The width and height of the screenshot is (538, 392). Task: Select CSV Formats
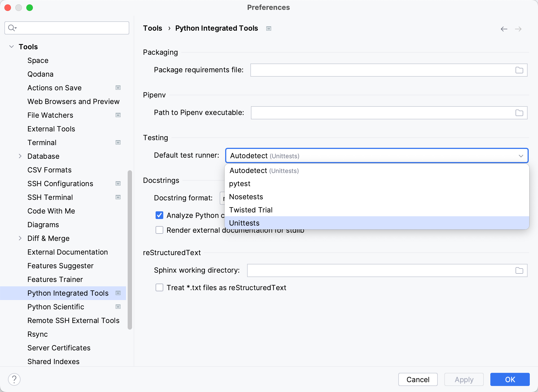tap(49, 170)
